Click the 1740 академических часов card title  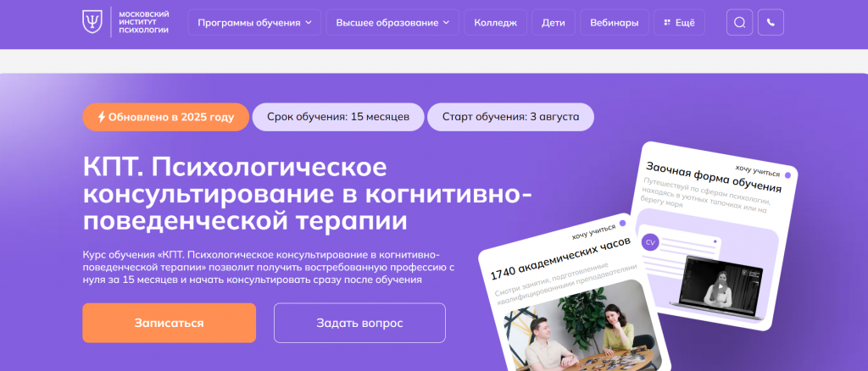click(x=560, y=258)
